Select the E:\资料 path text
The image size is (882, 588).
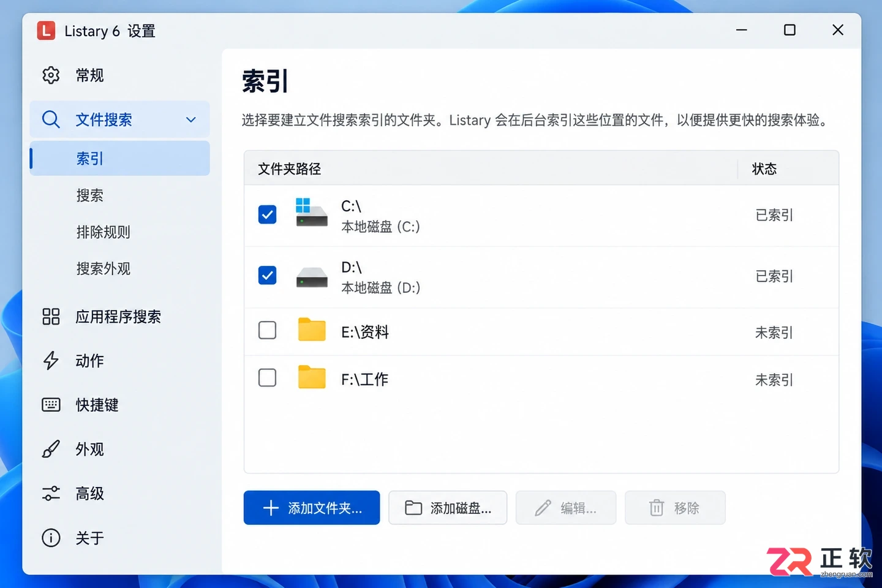point(365,332)
